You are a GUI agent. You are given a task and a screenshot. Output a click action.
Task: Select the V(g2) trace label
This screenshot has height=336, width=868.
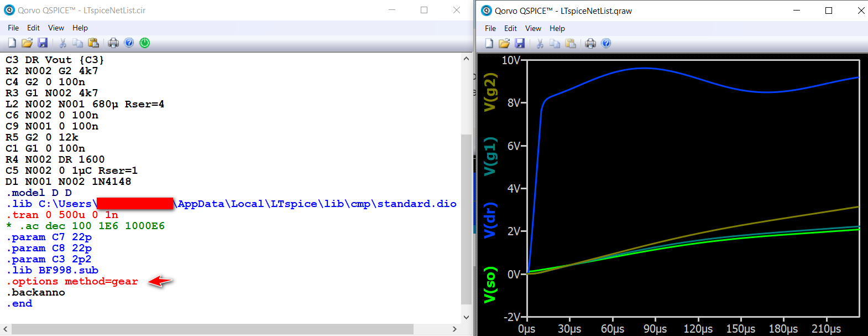[x=490, y=93]
